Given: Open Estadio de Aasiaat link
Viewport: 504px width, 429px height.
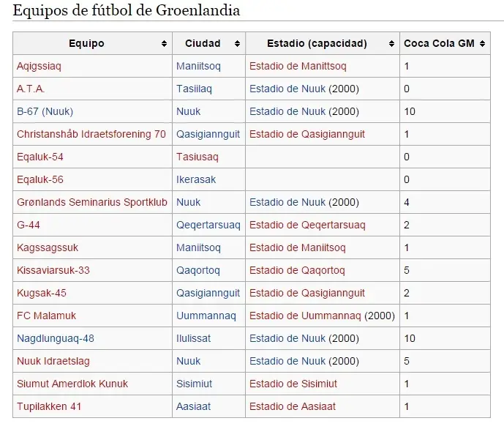Looking at the screenshot, I should [x=293, y=406].
